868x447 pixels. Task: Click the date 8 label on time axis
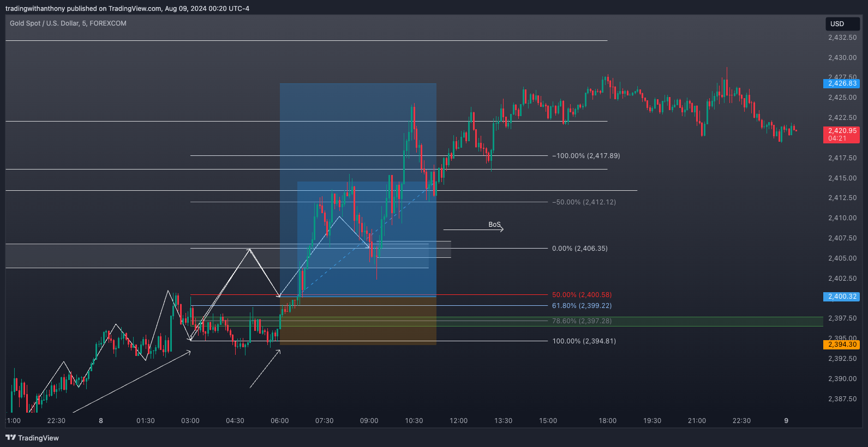[101, 421]
